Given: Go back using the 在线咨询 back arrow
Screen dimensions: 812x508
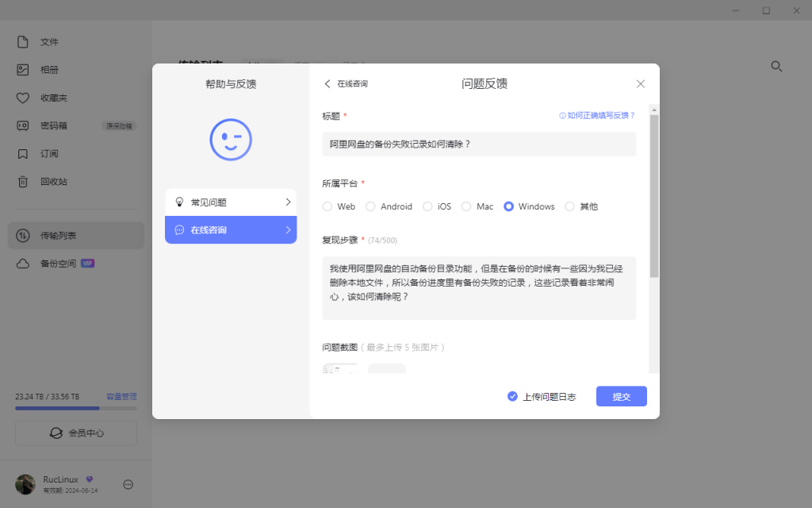Looking at the screenshot, I should point(327,83).
